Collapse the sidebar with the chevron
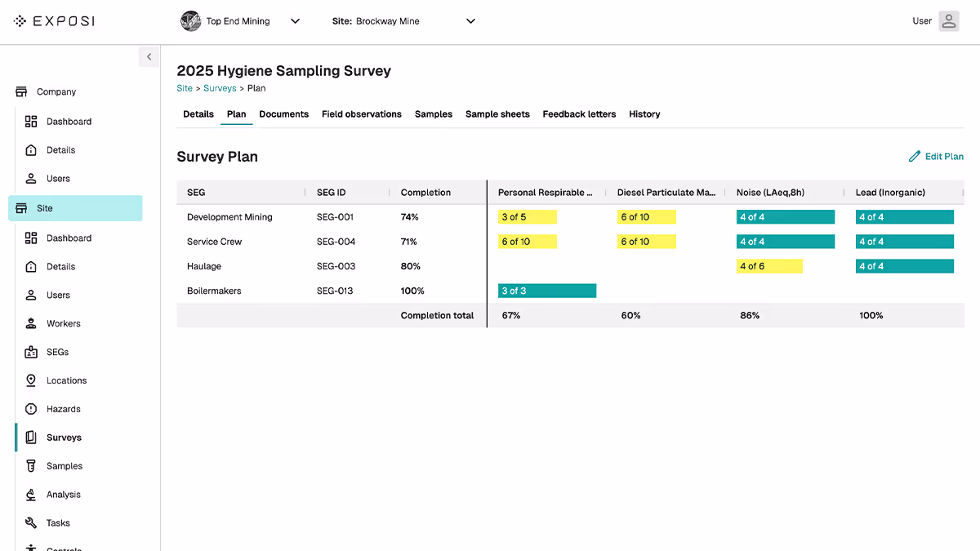This screenshot has width=980, height=551. coord(149,57)
